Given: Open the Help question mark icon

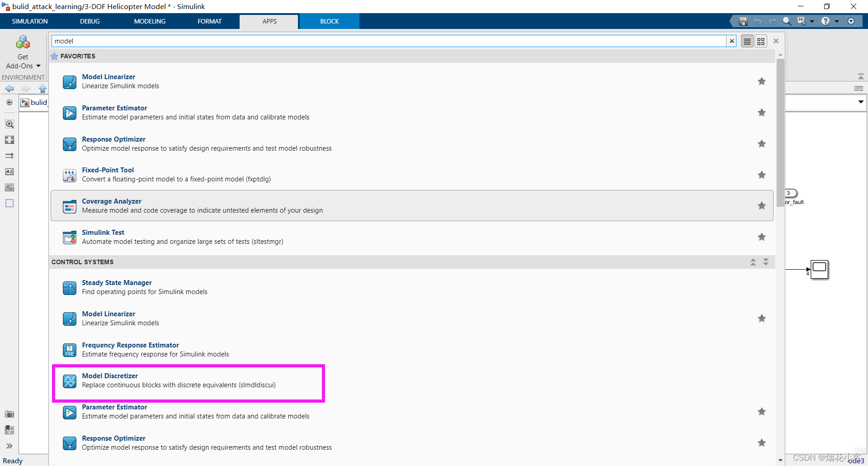Looking at the screenshot, I should pyautogui.click(x=826, y=21).
